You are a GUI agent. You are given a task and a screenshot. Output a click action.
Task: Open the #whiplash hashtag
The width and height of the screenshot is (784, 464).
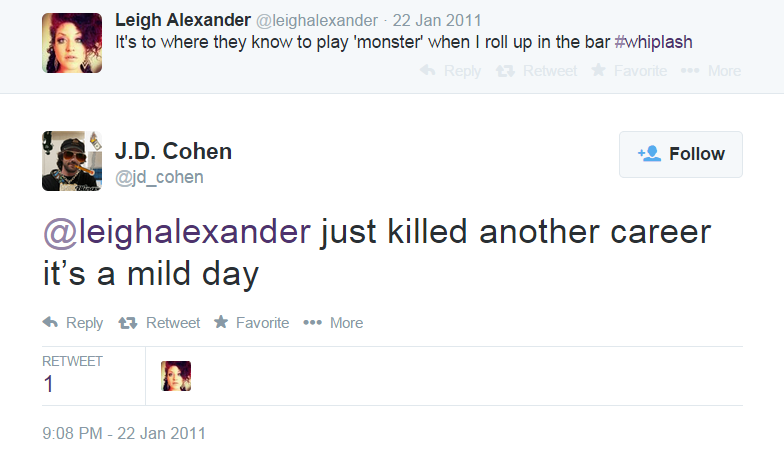(649, 42)
